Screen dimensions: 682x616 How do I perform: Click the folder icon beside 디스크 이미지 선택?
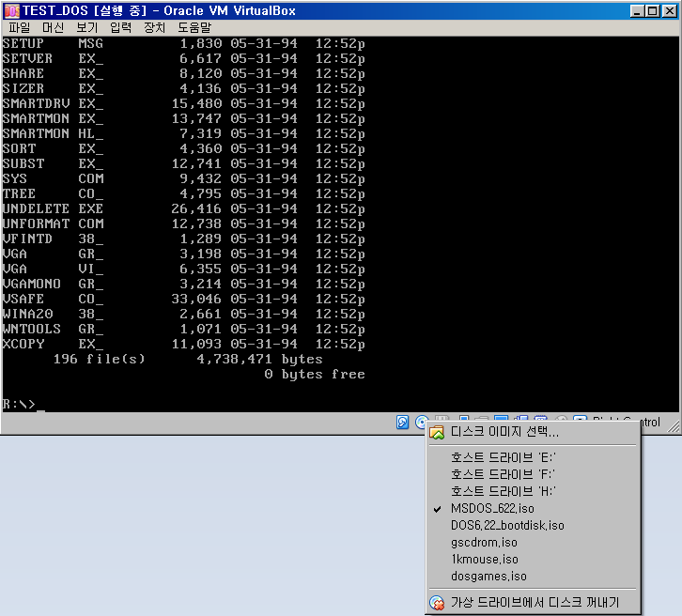(x=437, y=432)
